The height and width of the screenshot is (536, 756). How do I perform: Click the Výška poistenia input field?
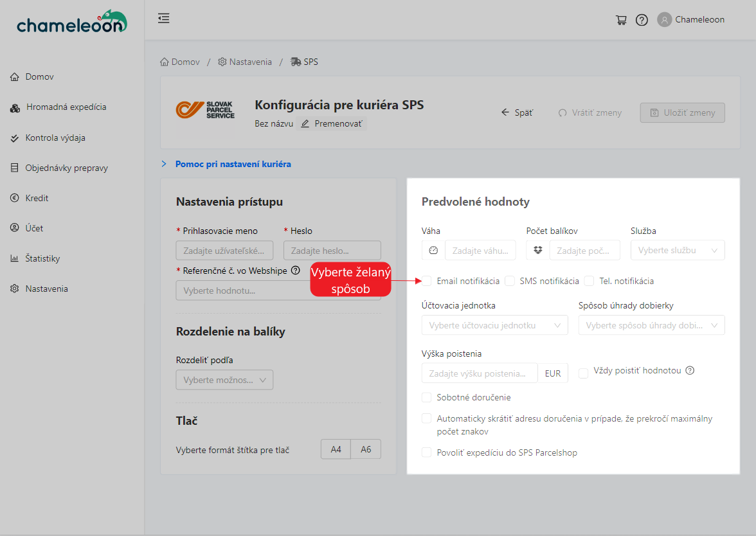point(480,373)
